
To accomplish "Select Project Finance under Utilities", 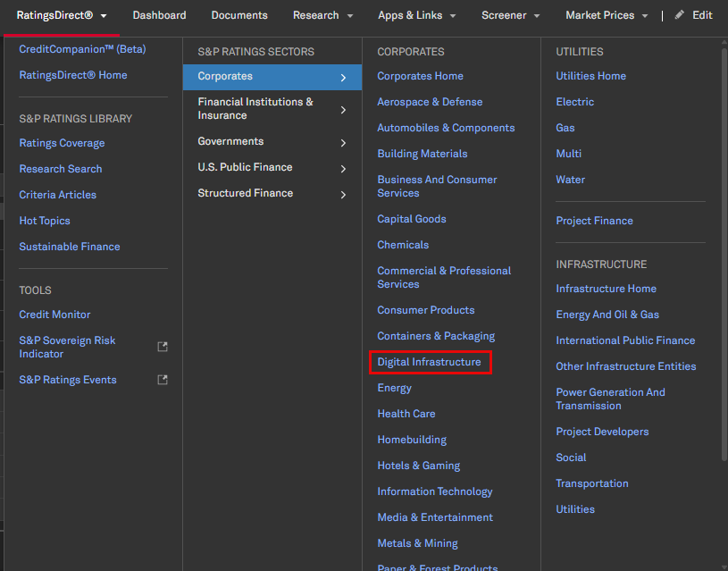I will pyautogui.click(x=594, y=221).
